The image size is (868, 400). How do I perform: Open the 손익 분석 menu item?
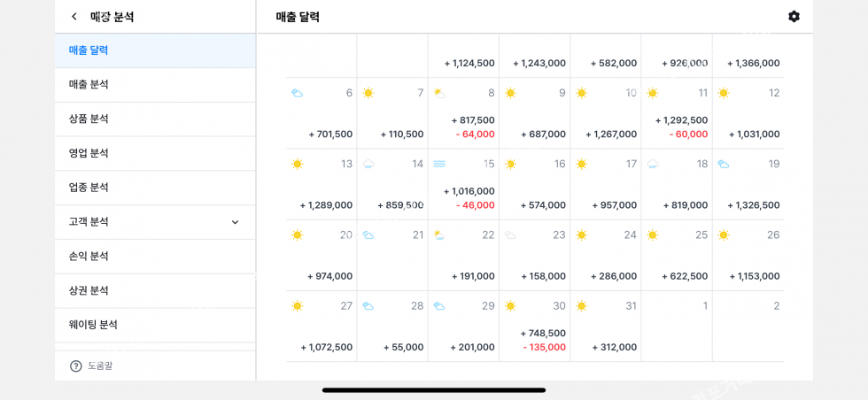[x=89, y=256]
